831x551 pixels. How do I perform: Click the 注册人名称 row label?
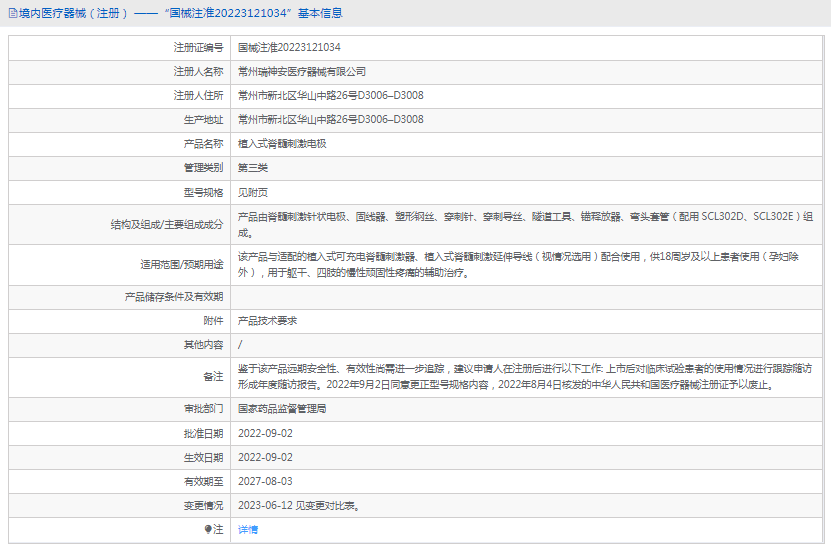point(198,72)
